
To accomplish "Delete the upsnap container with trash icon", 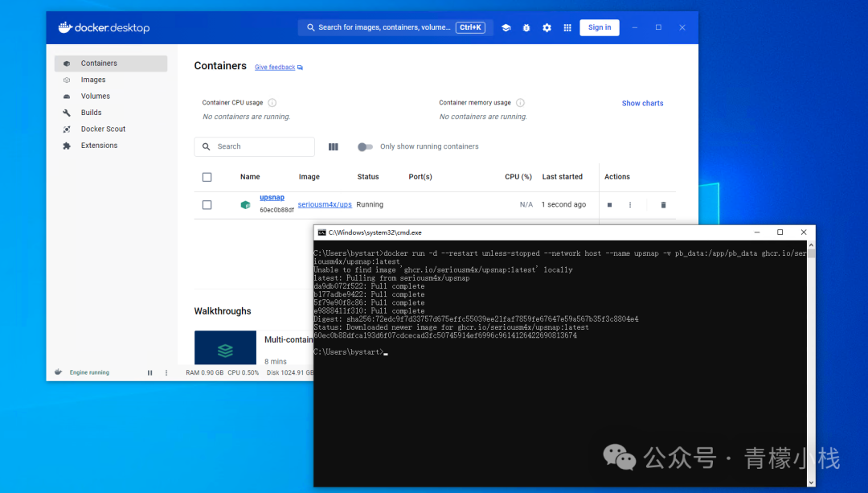I will tap(663, 205).
